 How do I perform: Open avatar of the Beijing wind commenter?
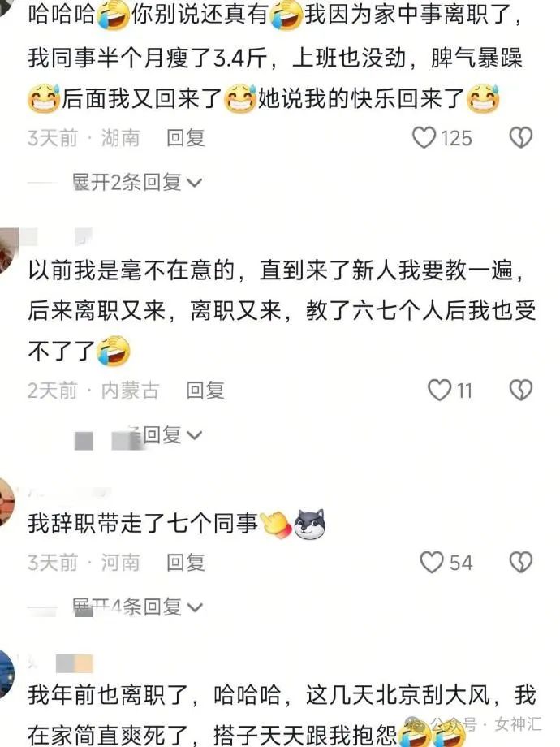click(x=7, y=674)
